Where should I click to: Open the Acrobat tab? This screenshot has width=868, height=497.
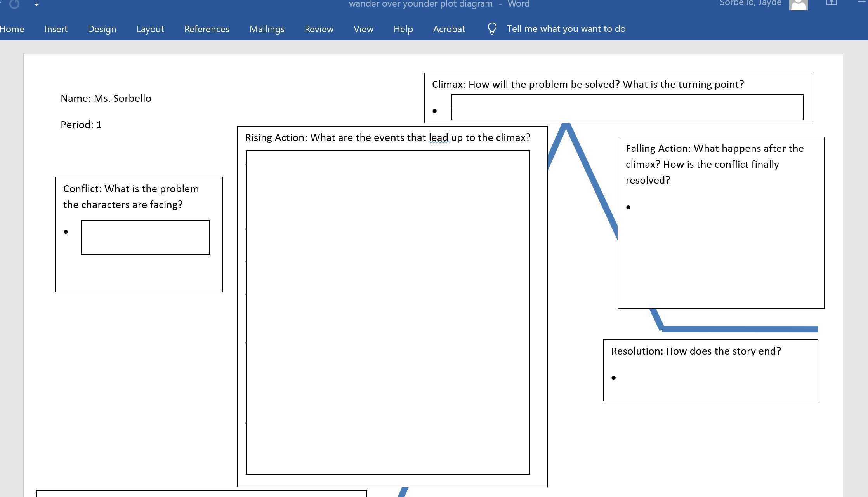point(449,29)
